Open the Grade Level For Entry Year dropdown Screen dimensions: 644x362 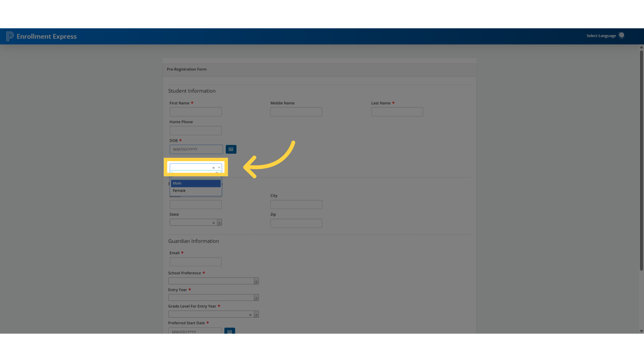[x=213, y=314]
